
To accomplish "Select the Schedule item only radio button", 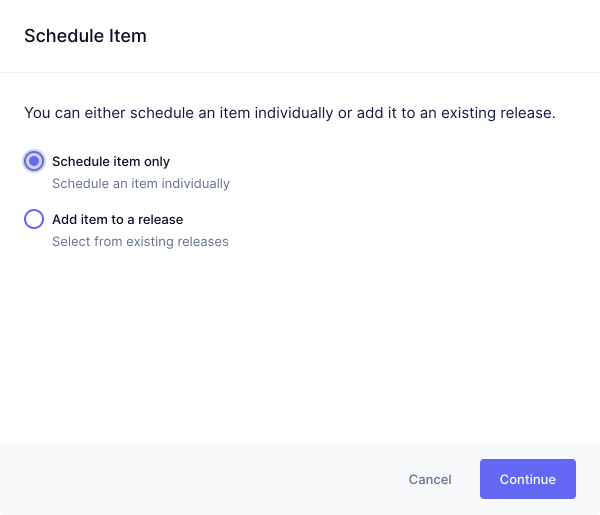I will [x=34, y=161].
